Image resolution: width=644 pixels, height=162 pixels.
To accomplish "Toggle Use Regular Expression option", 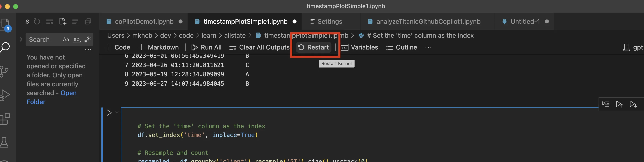I will pyautogui.click(x=87, y=39).
